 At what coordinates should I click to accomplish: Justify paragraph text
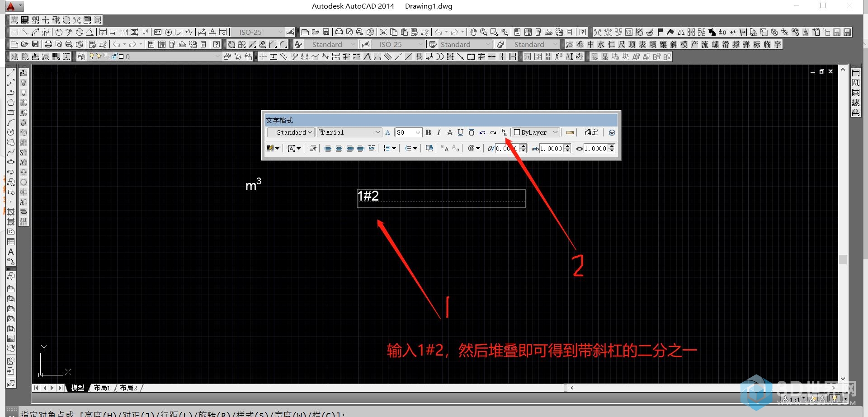(x=361, y=148)
